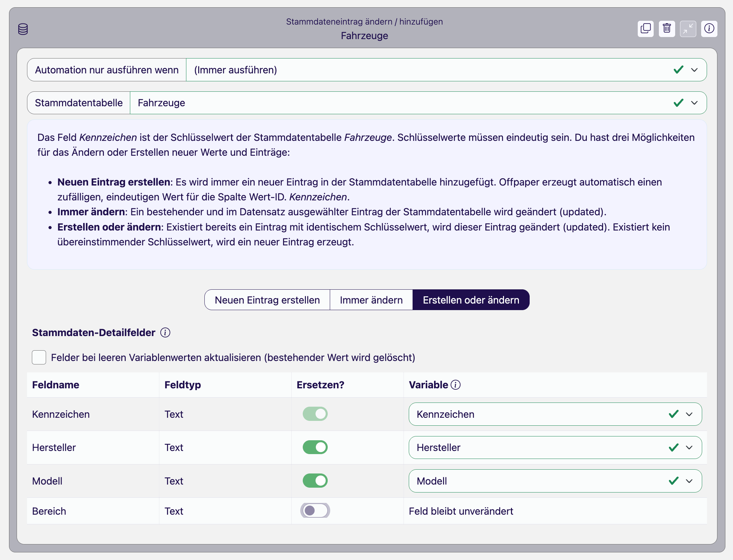Toggle the Kennzeichen Ersetzen switch

coord(315,414)
